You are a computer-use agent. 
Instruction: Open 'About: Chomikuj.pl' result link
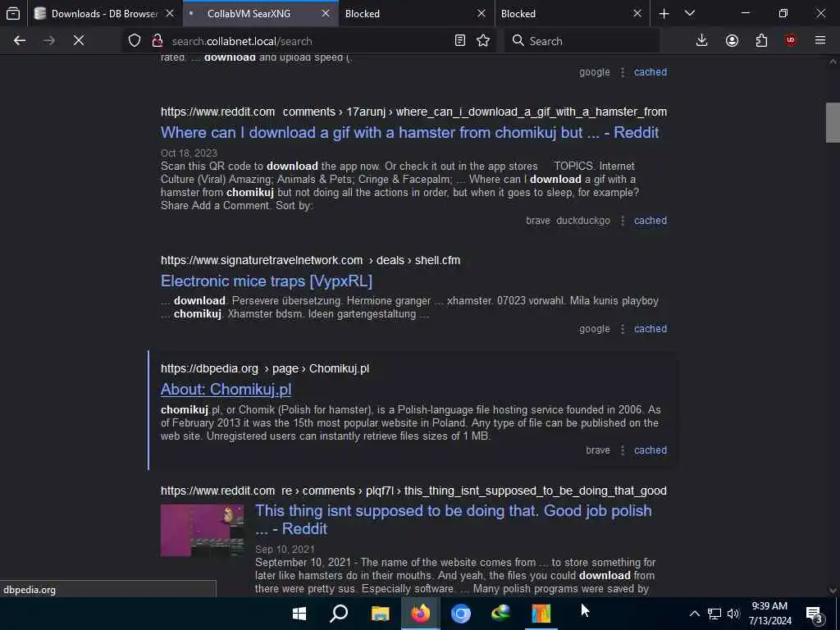226,390
